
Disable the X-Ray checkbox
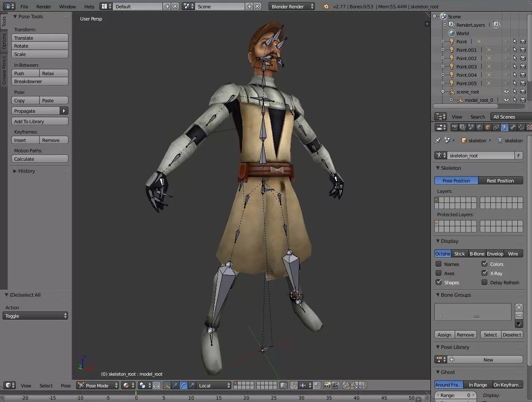484,273
